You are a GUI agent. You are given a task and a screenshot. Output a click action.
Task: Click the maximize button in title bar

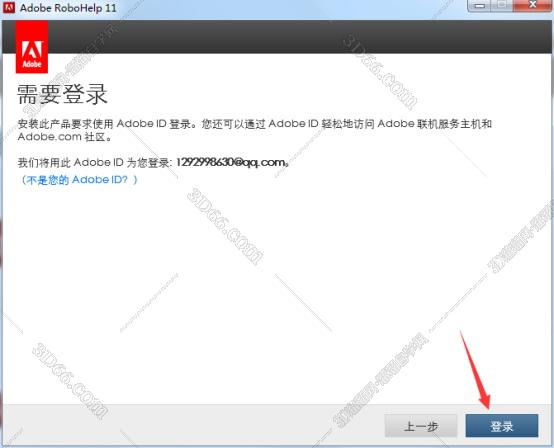click(502, 5)
